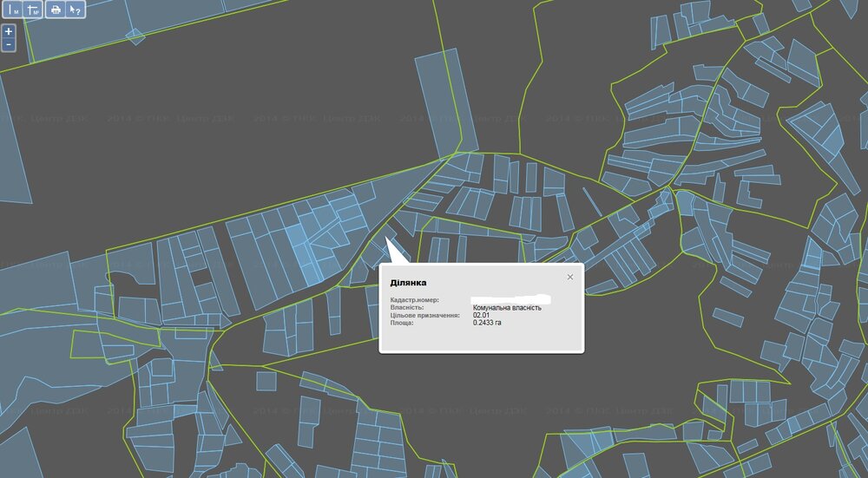The width and height of the screenshot is (868, 478).
Task: Click the Власність label in popup
Action: (407, 307)
